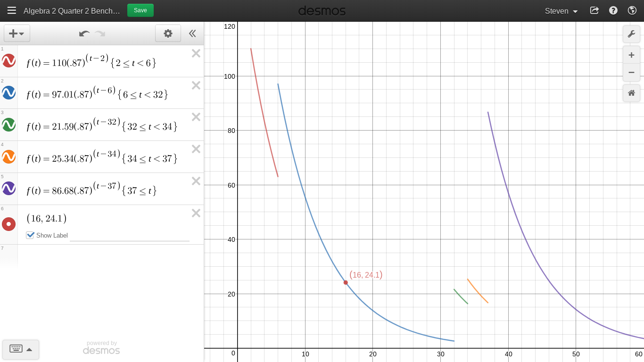Click the green Save button
Screen dimensions: 644x362
(x=140, y=10)
